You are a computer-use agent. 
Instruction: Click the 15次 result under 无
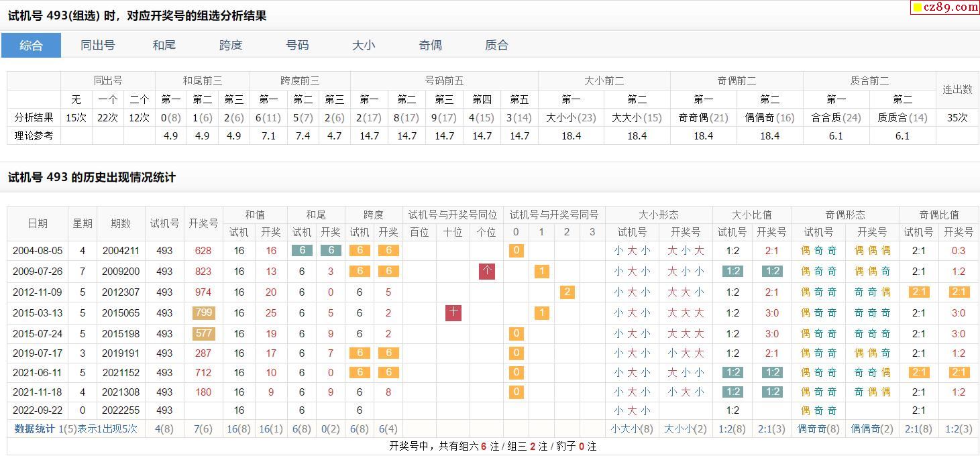point(76,117)
